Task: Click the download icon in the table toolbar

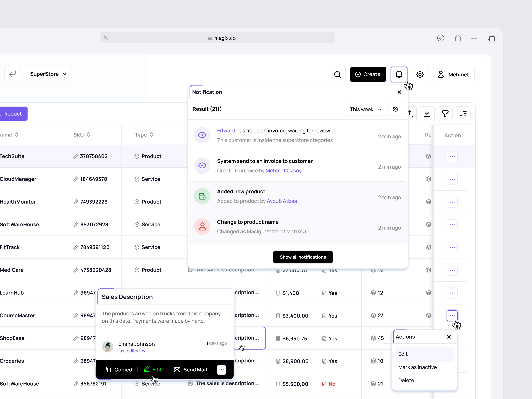Action: tap(427, 114)
